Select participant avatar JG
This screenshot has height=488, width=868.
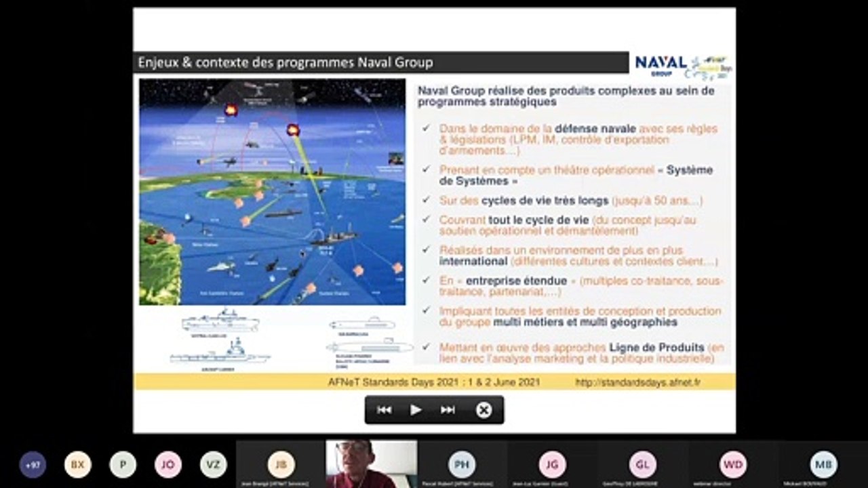(x=552, y=464)
